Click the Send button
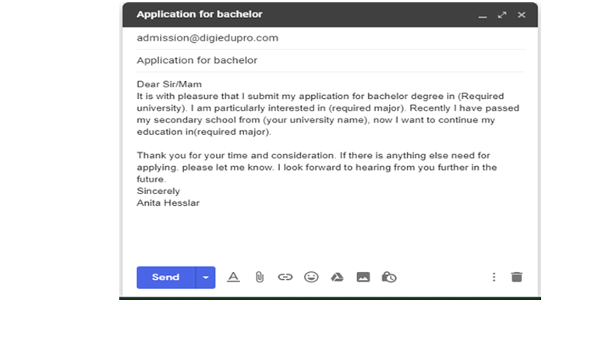602x364 pixels. [165, 277]
